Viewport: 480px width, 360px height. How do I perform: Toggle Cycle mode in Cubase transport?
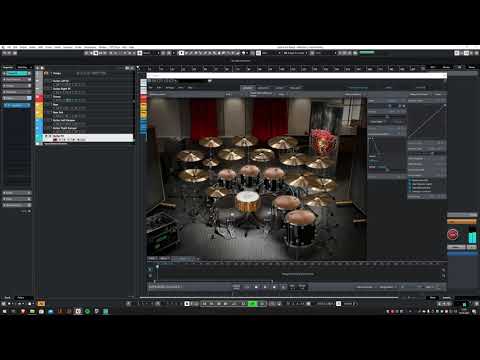(234, 304)
